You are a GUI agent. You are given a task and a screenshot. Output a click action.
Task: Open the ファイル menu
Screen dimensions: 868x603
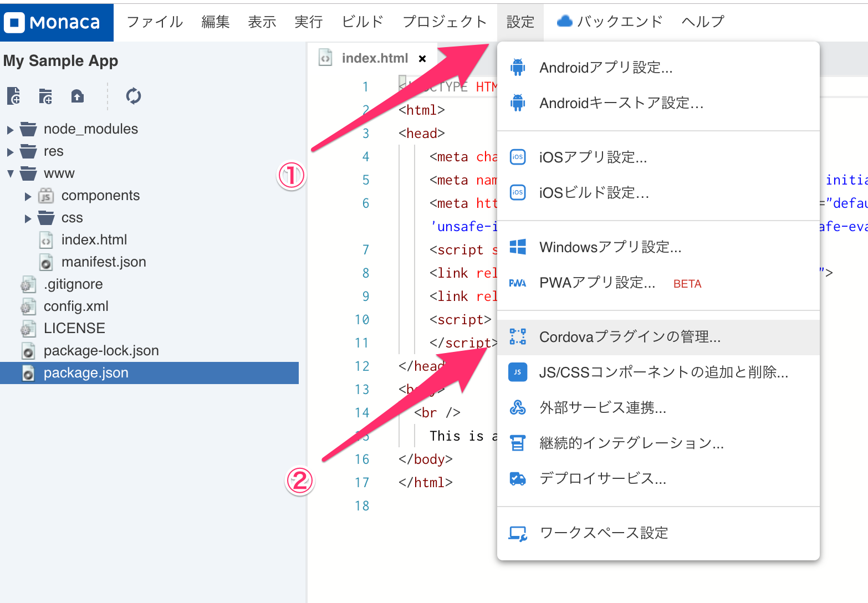[155, 22]
